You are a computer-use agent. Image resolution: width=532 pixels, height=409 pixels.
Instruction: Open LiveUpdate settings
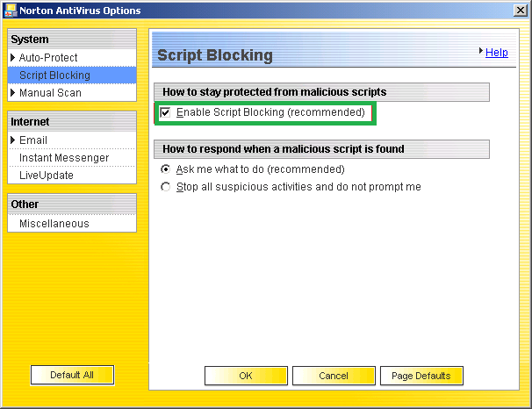coord(47,176)
